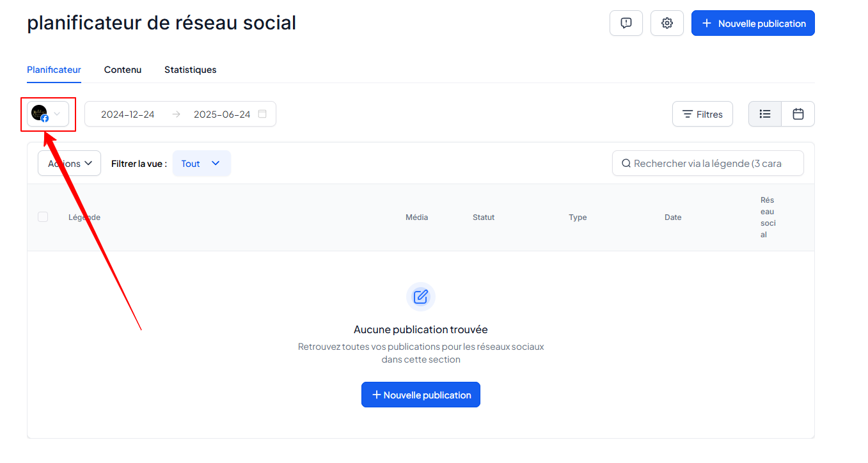This screenshot has width=868, height=463.
Task: Click the feedback speech bubble icon
Action: click(626, 23)
